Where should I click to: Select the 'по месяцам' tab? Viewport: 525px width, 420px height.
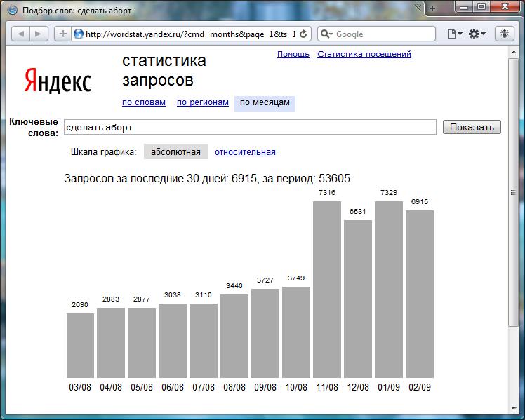tap(265, 102)
